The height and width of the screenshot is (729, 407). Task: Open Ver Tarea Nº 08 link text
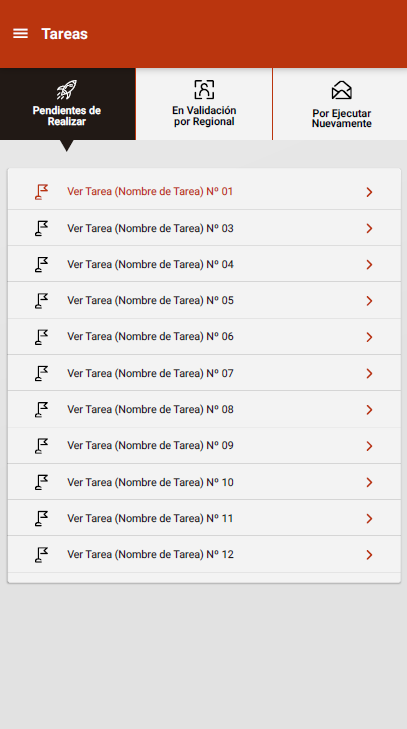pos(150,409)
